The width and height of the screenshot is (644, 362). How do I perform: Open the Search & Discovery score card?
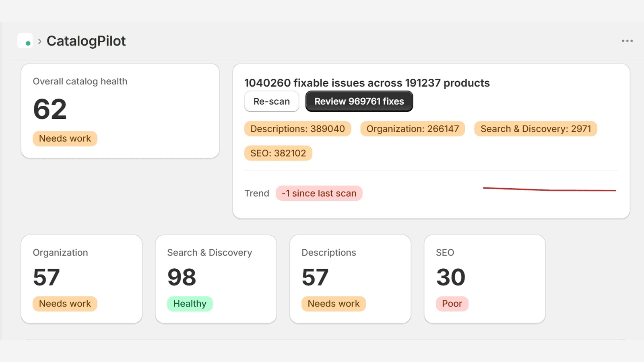(216, 279)
